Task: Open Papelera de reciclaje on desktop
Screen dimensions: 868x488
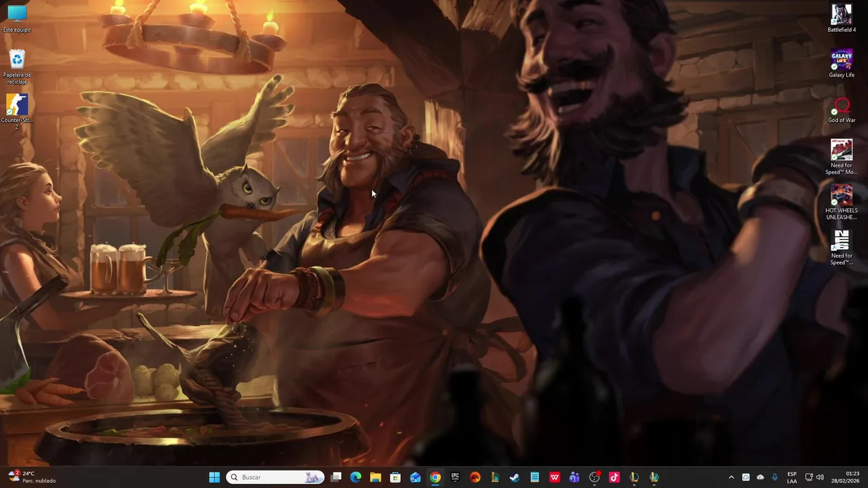Action: tap(17, 66)
